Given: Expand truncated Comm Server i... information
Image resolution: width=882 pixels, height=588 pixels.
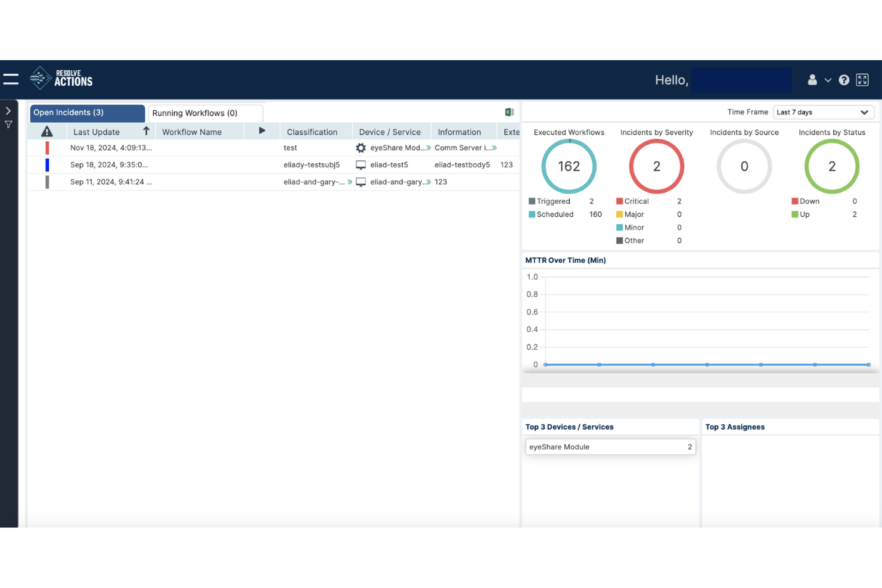Looking at the screenshot, I should [x=494, y=148].
